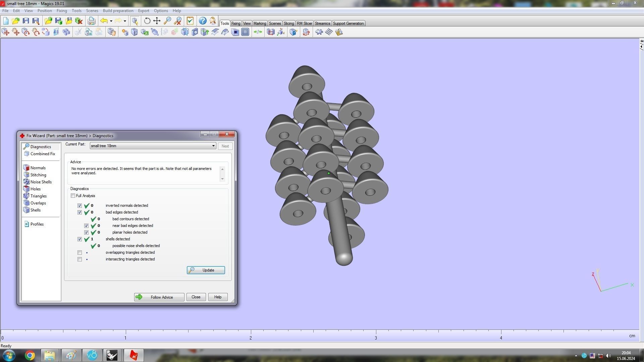Image resolution: width=644 pixels, height=362 pixels.
Task: Enable overlapping triangles detection checkbox
Action: pos(79,252)
